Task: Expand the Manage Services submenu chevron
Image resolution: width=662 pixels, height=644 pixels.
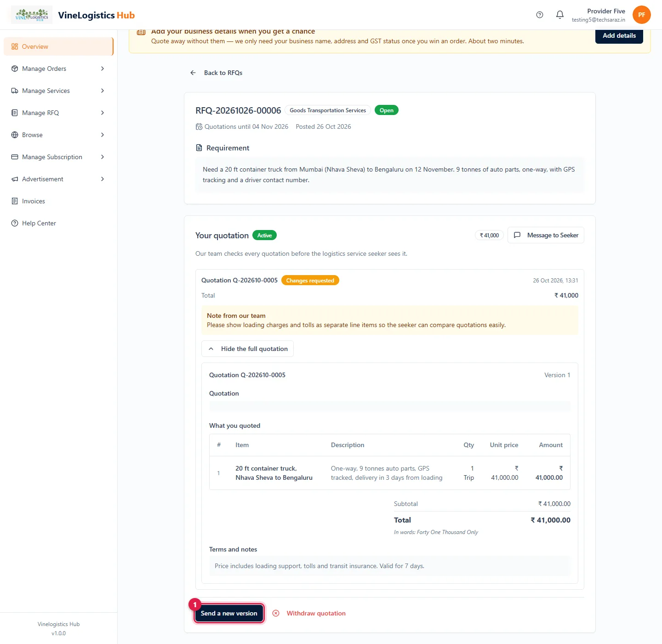Action: tap(103, 91)
